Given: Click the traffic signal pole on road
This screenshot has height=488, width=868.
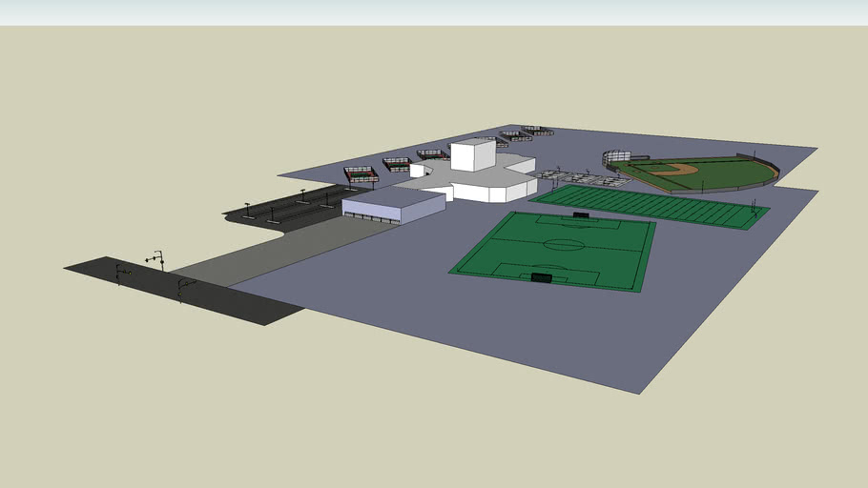Looking at the screenshot, I should click(x=158, y=258).
